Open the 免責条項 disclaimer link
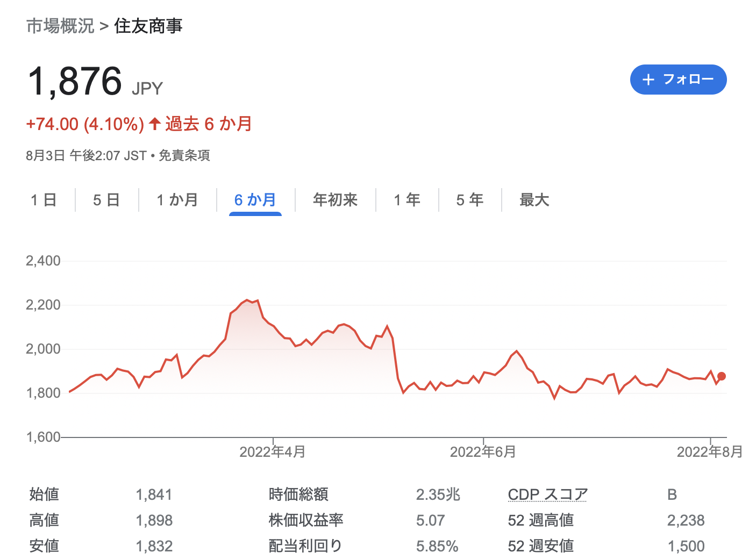 pyautogui.click(x=184, y=156)
